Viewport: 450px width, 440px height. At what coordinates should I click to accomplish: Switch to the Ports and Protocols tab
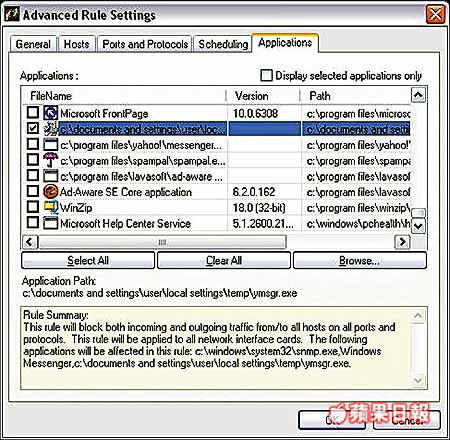[x=145, y=44]
